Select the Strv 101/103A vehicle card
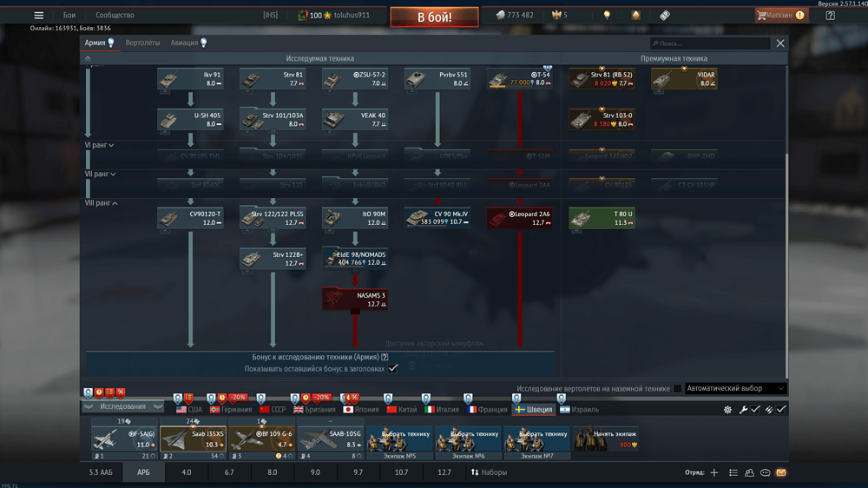The width and height of the screenshot is (868, 488). (x=273, y=120)
